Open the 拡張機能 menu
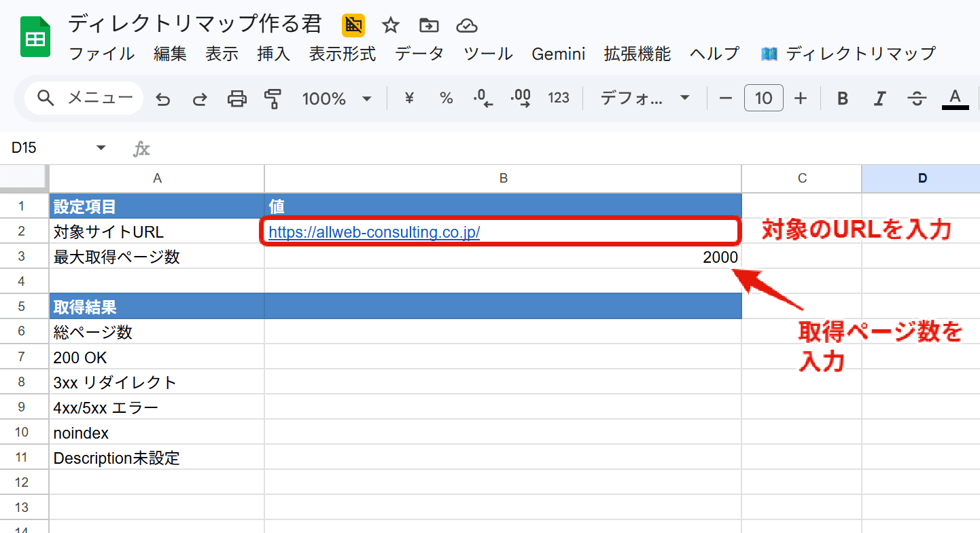This screenshot has width=980, height=533. point(637,54)
